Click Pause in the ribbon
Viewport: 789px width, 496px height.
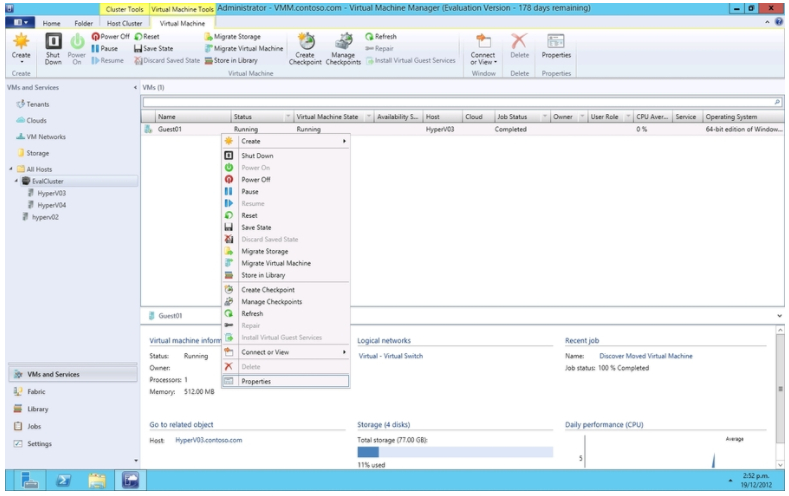coord(105,48)
